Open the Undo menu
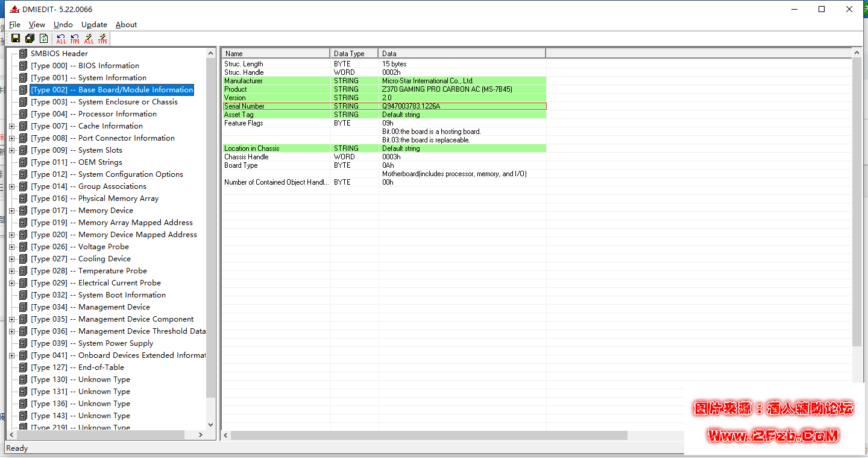Image resolution: width=868 pixels, height=458 pixels. pyautogui.click(x=63, y=25)
